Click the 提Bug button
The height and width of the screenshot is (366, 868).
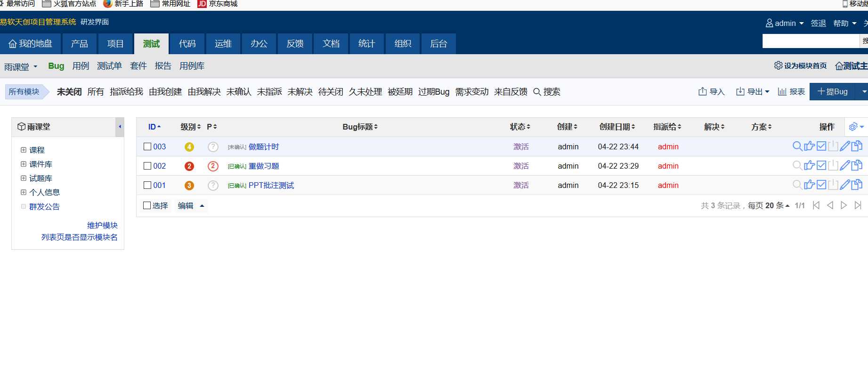click(833, 91)
